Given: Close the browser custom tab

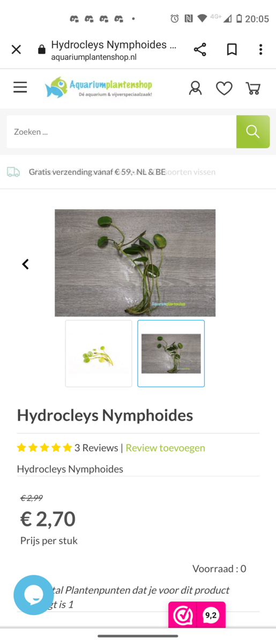Looking at the screenshot, I should 16,50.
